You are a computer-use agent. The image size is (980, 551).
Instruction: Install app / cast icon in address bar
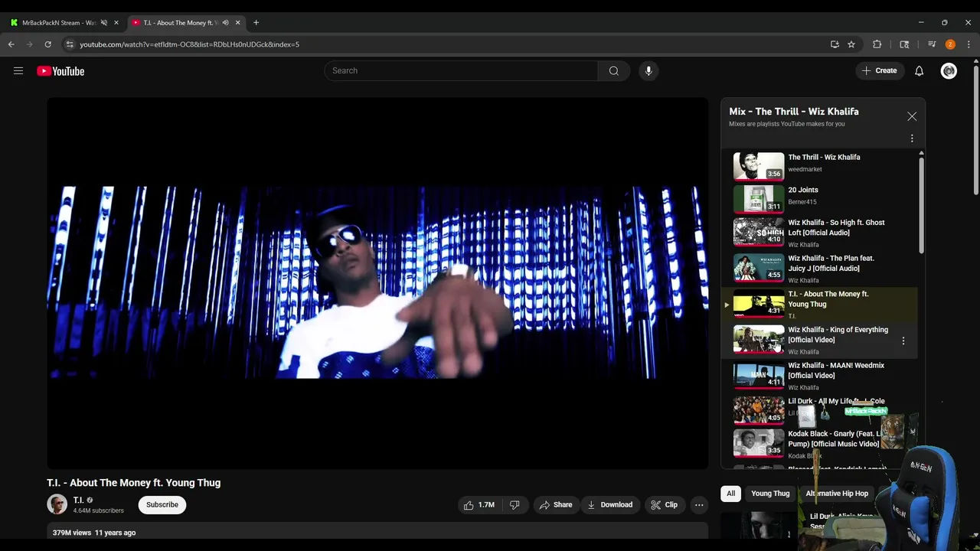tap(835, 44)
